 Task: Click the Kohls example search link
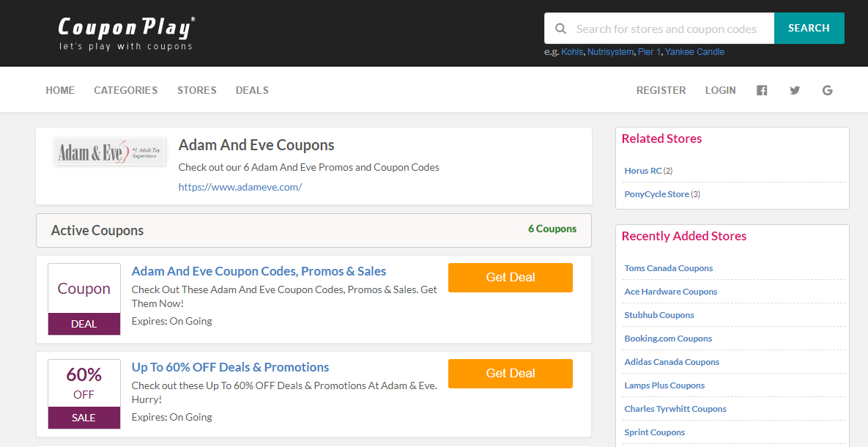point(572,52)
